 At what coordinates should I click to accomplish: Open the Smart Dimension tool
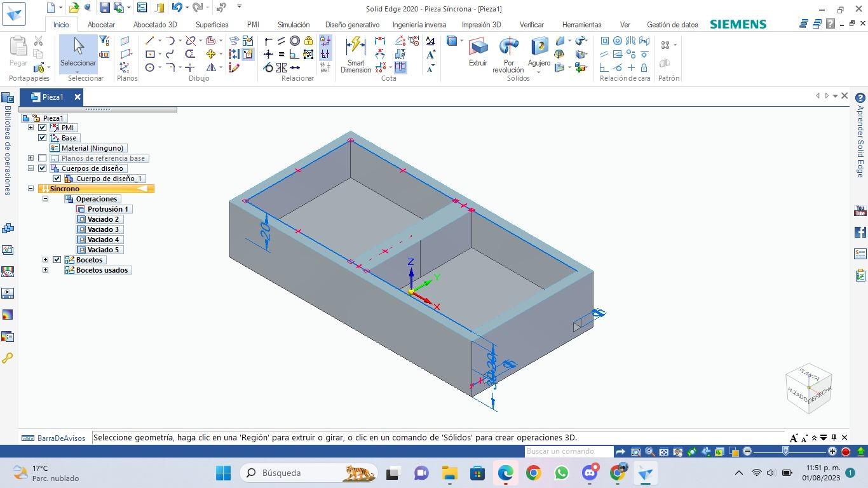pos(356,55)
